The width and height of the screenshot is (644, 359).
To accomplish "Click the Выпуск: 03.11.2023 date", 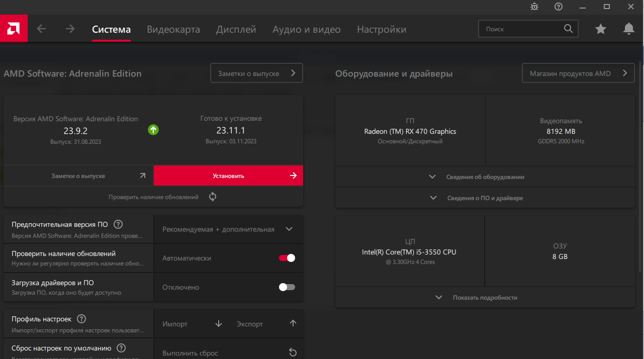I will (231, 141).
